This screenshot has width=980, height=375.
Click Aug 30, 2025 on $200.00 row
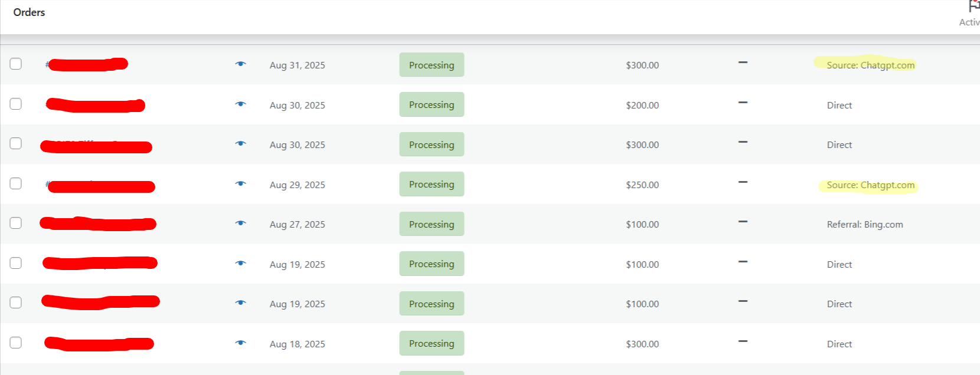[x=298, y=106]
